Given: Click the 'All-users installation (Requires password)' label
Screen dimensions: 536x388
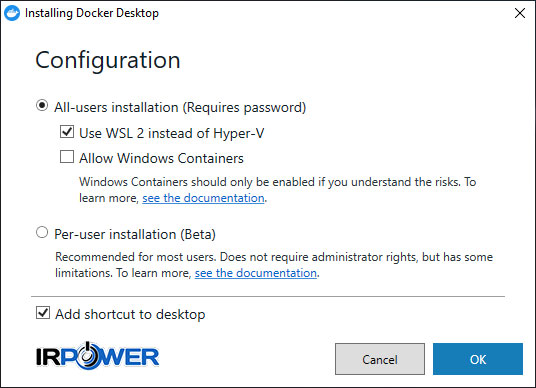Looking at the screenshot, I should click(x=180, y=107).
